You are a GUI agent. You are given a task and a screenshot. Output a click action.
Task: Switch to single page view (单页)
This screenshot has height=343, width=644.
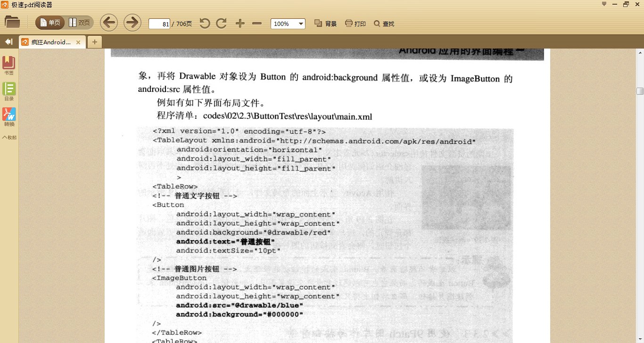(x=50, y=23)
